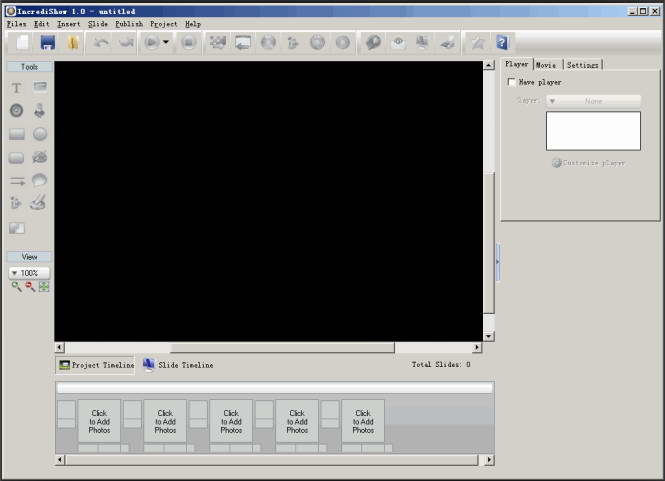Screen dimensions: 665x481
Task: Select the Rectangle shape tool
Action: pyautogui.click(x=17, y=134)
